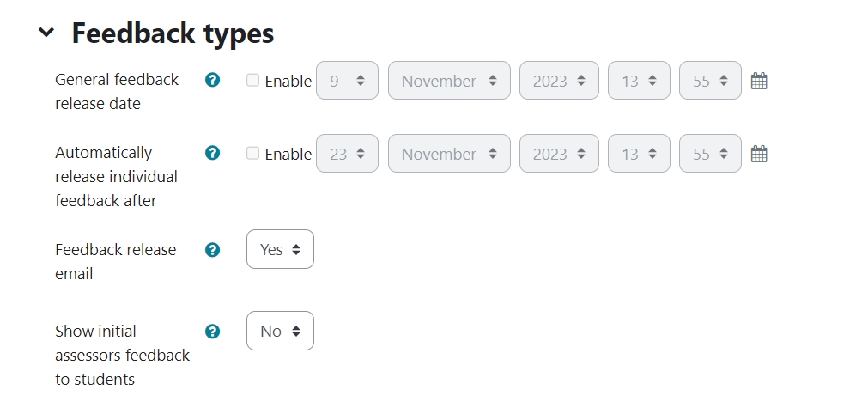Collapse the Feedback types section
This screenshot has width=868, height=408.
[x=46, y=33]
